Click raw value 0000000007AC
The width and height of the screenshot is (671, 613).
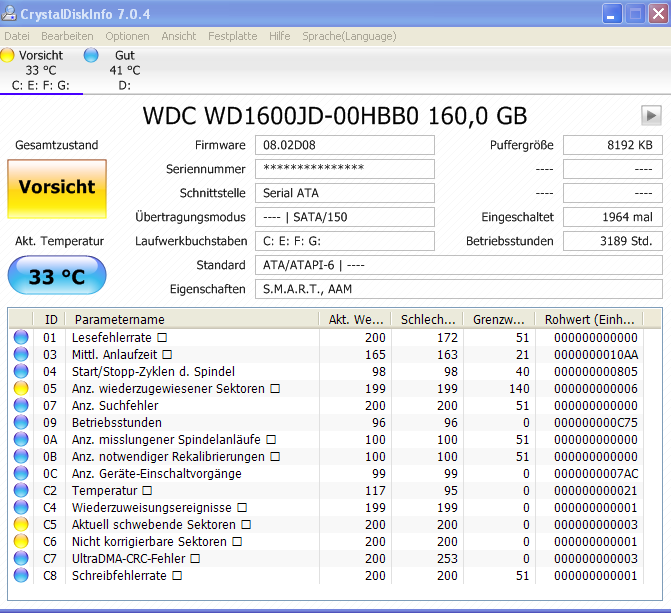[x=596, y=474]
